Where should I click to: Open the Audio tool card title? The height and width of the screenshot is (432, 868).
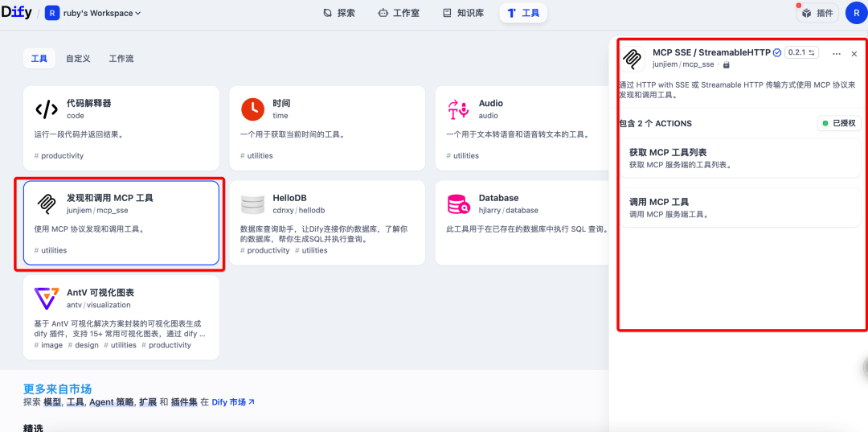coord(490,103)
